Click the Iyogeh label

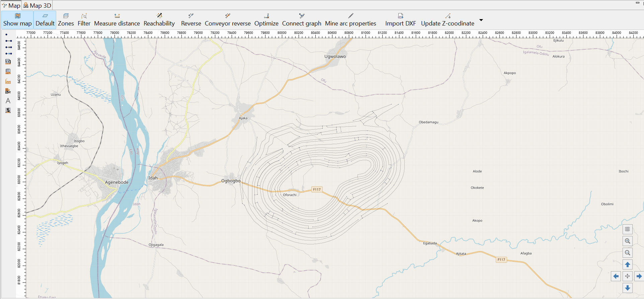63,163
